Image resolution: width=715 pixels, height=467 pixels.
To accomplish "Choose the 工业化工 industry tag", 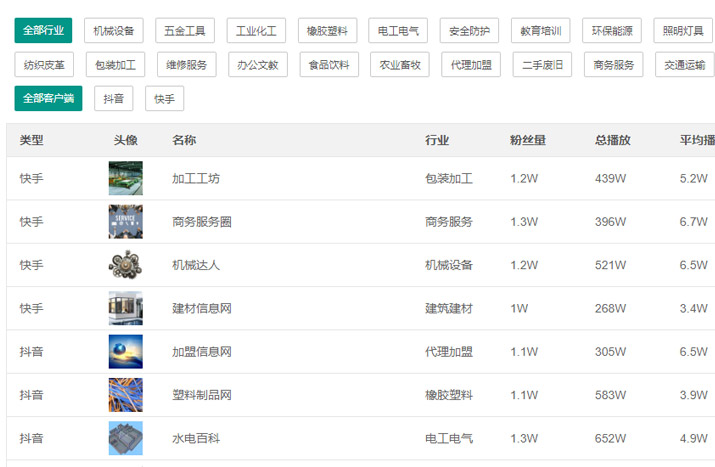I will pos(256,31).
